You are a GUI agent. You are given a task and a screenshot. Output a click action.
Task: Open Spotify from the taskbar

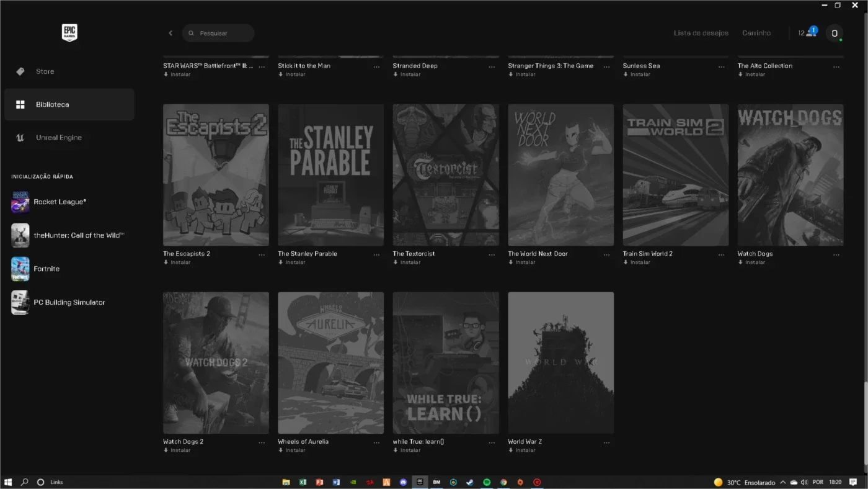(x=487, y=482)
